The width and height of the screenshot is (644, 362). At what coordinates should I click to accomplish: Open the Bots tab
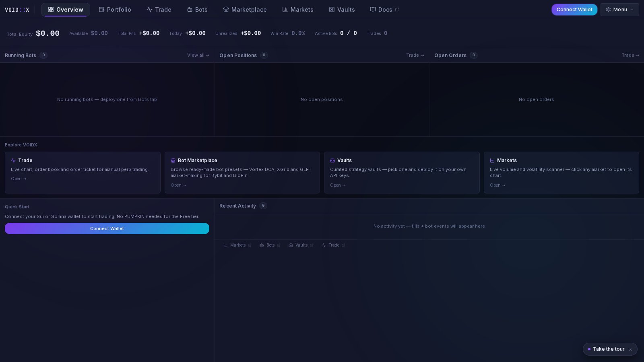(197, 10)
